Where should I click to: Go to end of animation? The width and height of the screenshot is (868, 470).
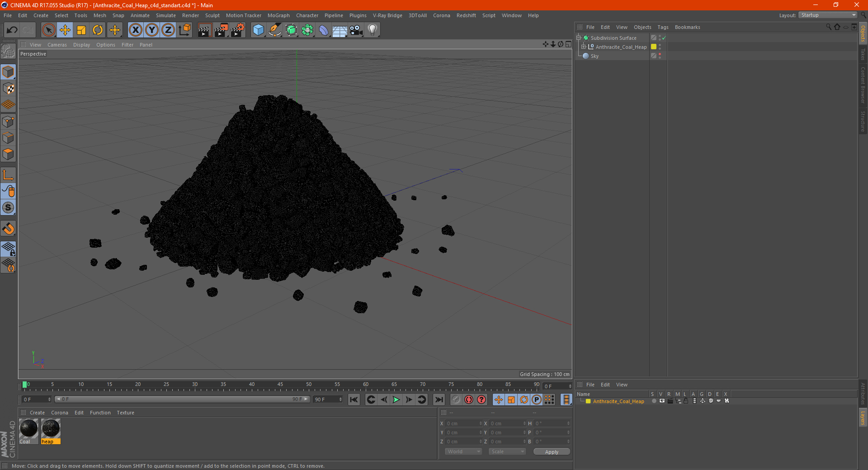click(439, 399)
